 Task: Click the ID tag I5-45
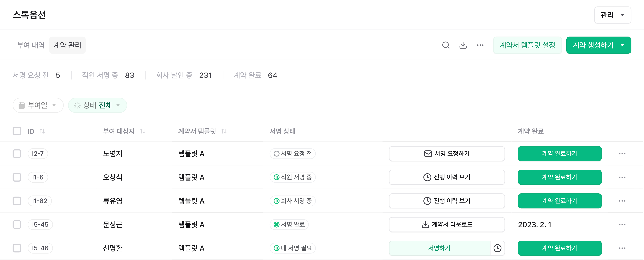[40, 224]
